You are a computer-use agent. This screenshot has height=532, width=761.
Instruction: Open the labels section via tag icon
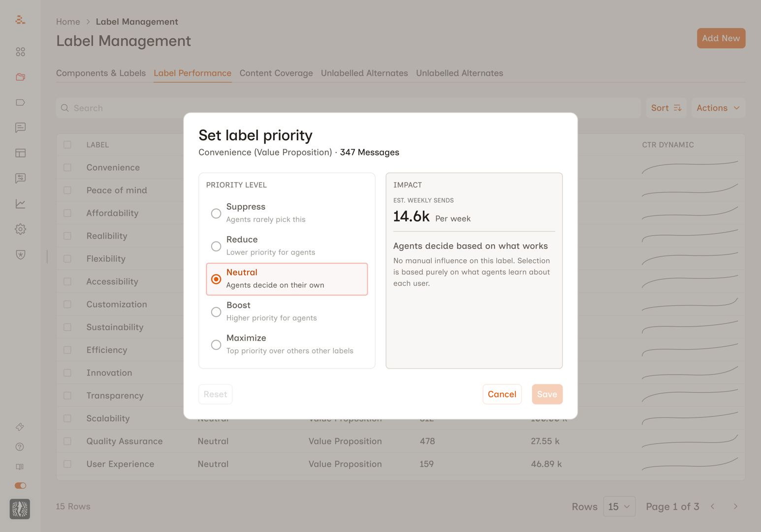pos(20,102)
